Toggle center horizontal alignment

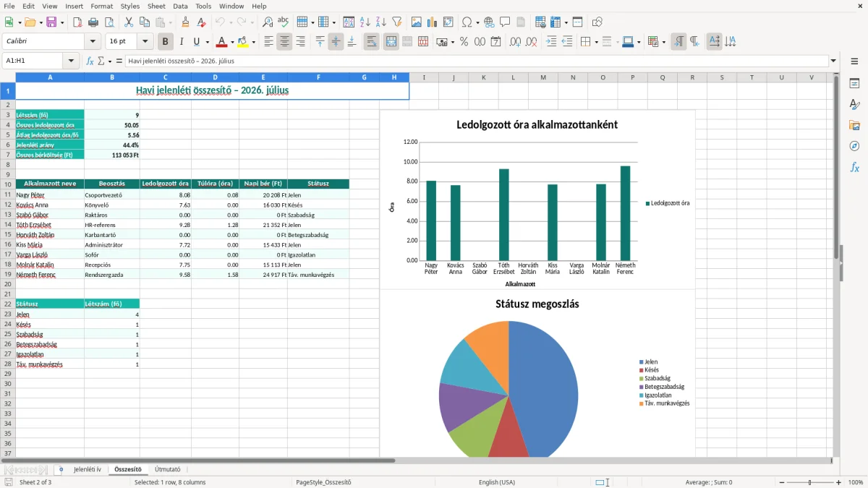click(x=284, y=42)
